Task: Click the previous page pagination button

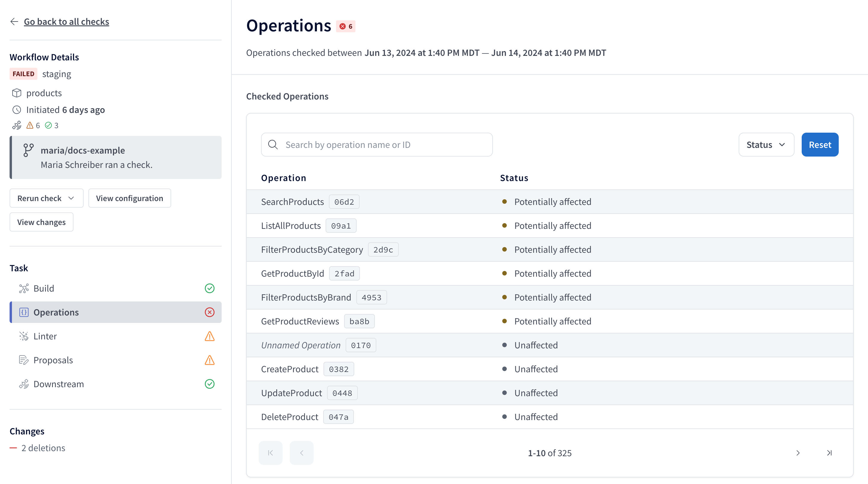Action: coord(302,453)
